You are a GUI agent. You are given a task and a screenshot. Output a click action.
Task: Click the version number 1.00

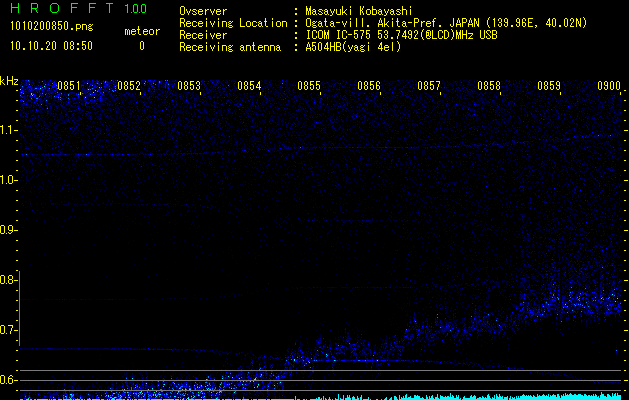pyautogui.click(x=136, y=8)
